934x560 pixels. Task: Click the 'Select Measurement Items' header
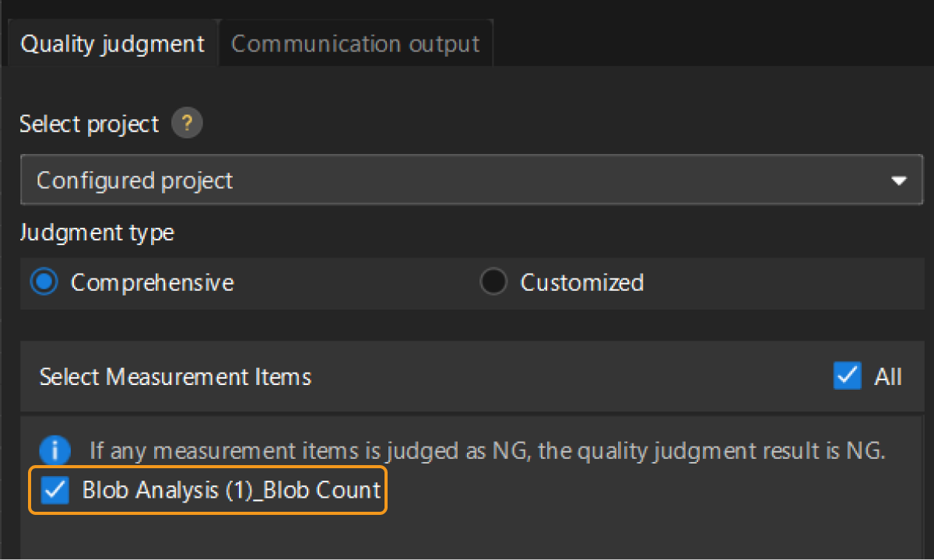175,377
